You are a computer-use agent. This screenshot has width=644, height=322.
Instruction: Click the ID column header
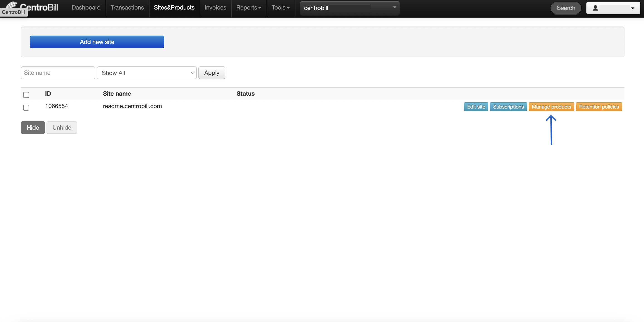pos(48,94)
